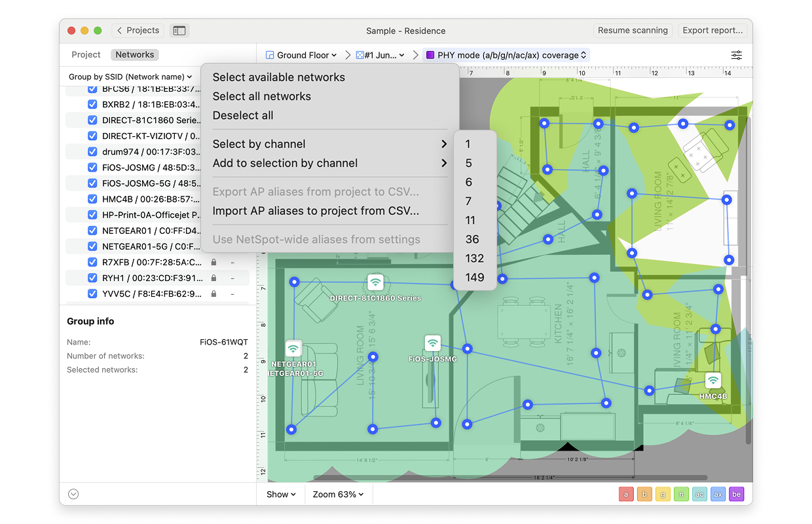Click the teal 'ac' PHY mode swatch
Screen dimensions: 812x524
(x=699, y=495)
